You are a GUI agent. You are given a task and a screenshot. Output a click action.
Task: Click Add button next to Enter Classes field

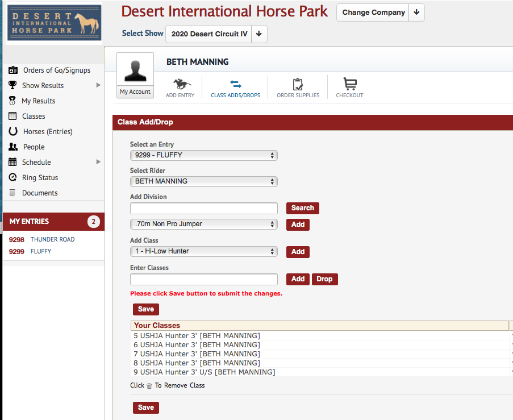(298, 279)
